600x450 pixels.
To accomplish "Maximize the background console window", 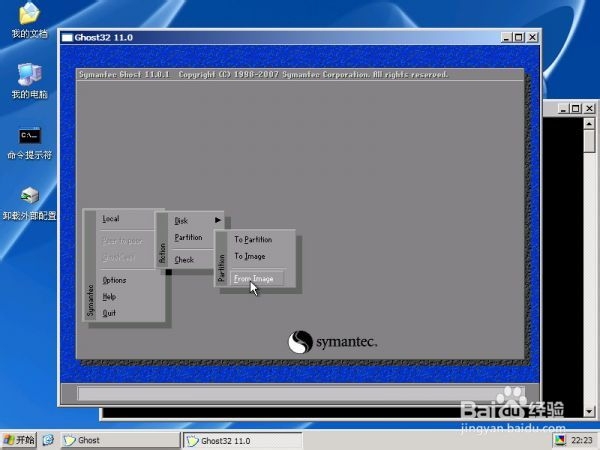I will pyautogui.click(x=576, y=109).
